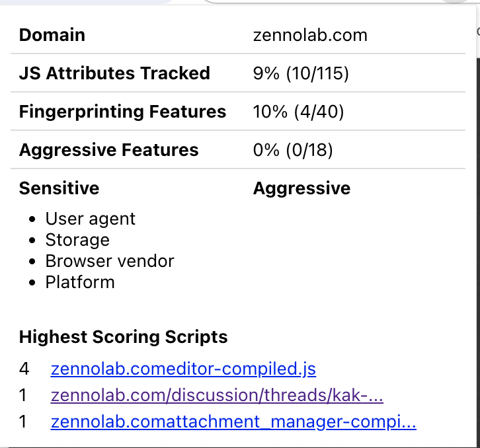Select the 0% (0/18) value
480x448 pixels.
(293, 150)
